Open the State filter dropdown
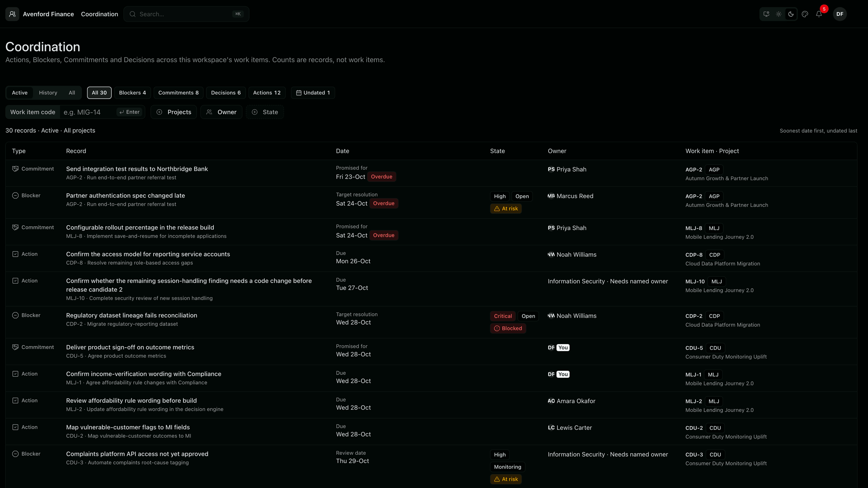The height and width of the screenshot is (488, 868). [x=265, y=112]
